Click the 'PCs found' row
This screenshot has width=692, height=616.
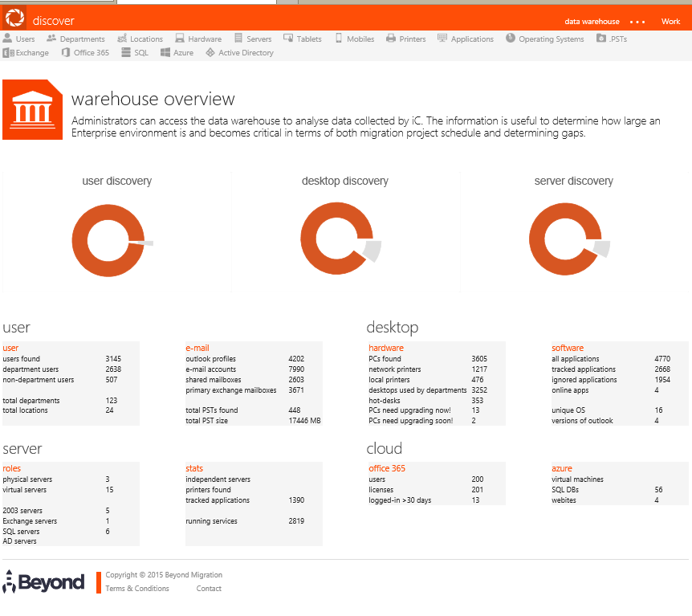pos(437,358)
